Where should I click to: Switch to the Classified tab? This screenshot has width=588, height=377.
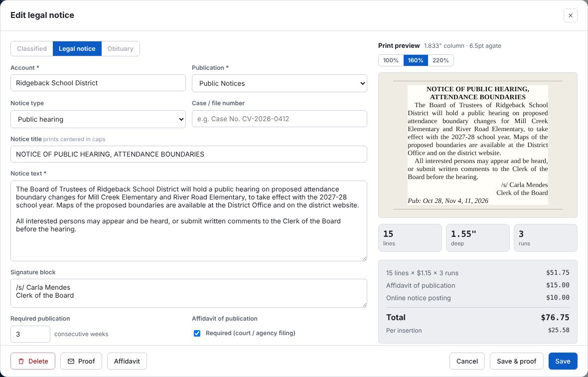(32, 49)
